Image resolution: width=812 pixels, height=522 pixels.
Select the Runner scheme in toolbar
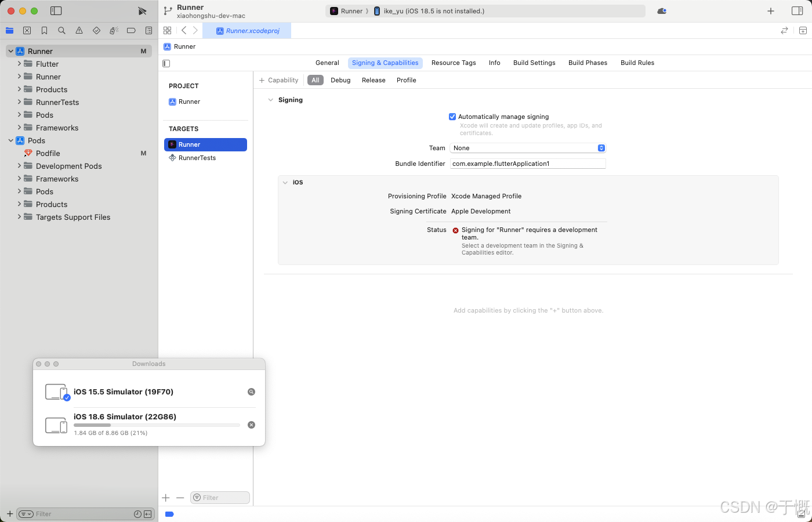click(347, 11)
